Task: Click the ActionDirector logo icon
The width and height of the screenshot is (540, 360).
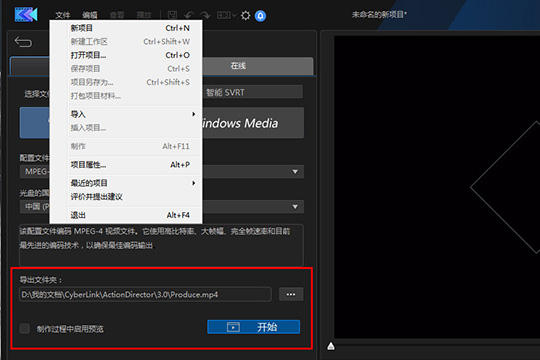Action: pos(26,15)
